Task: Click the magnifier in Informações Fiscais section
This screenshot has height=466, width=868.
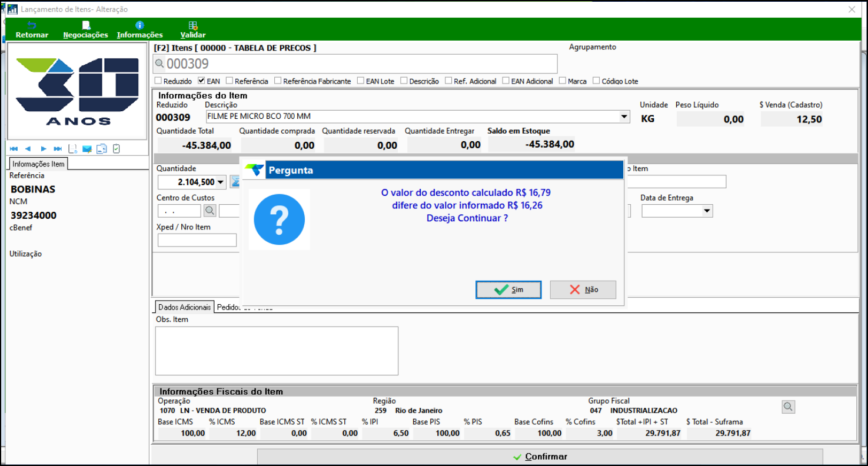Action: click(x=789, y=407)
